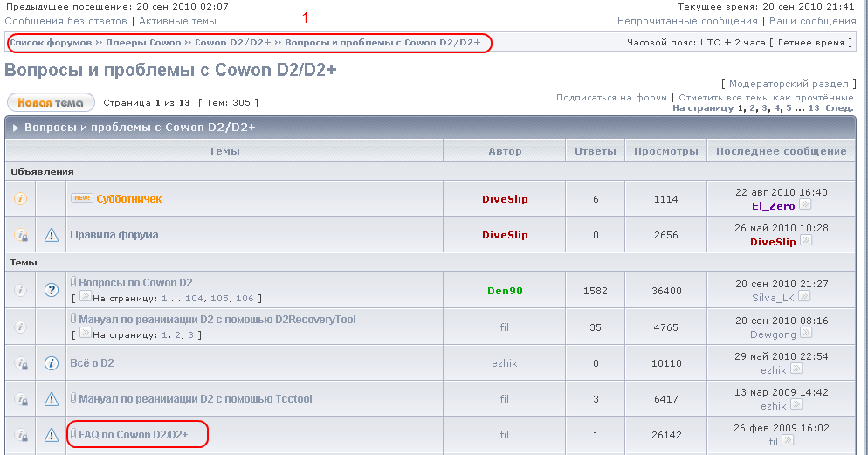868x455 pixels.
Task: Open the Активные темы link
Action: 177,21
